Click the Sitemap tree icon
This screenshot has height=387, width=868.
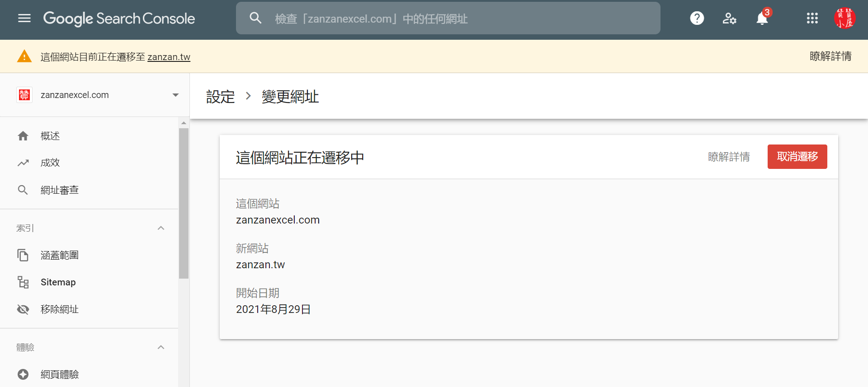[x=23, y=282]
